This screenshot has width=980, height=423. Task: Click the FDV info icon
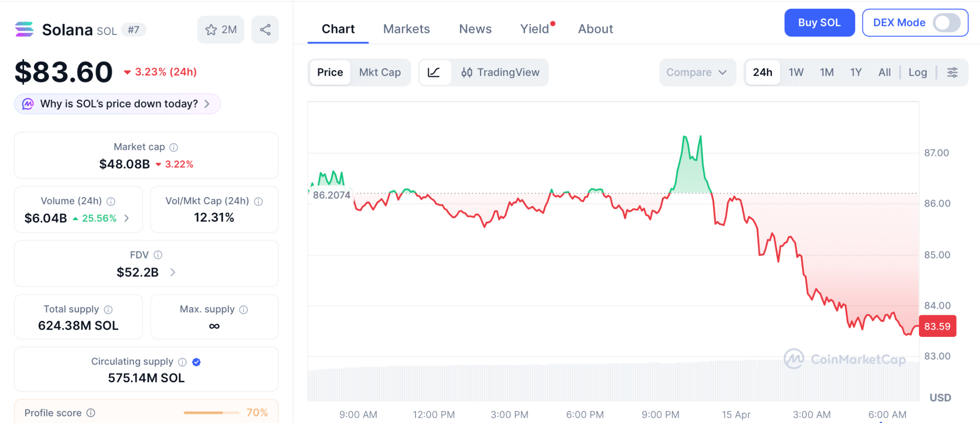(x=158, y=255)
